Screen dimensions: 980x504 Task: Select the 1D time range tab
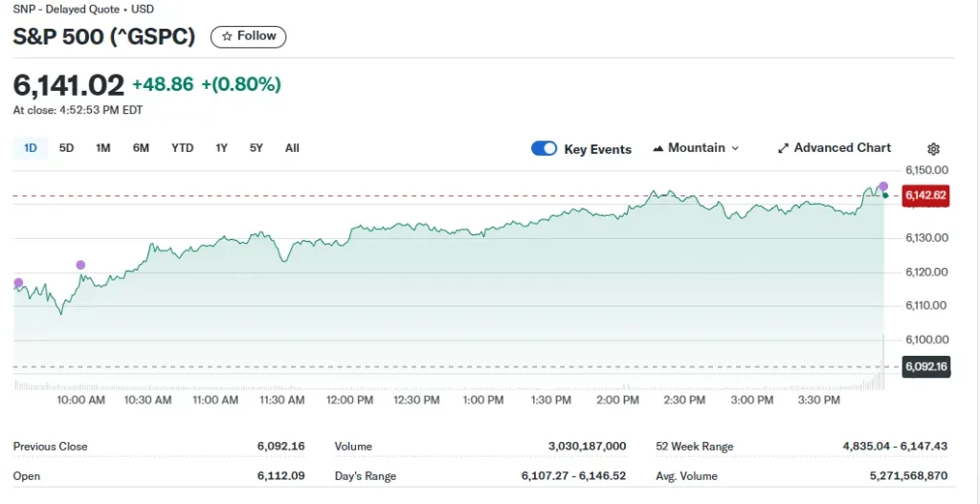pos(30,148)
